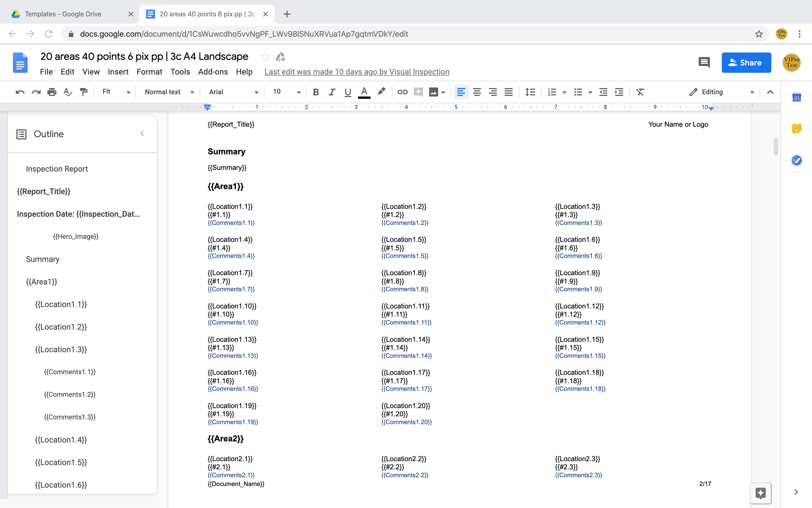
Task: Hide the menus with up chevron
Action: pyautogui.click(x=770, y=92)
